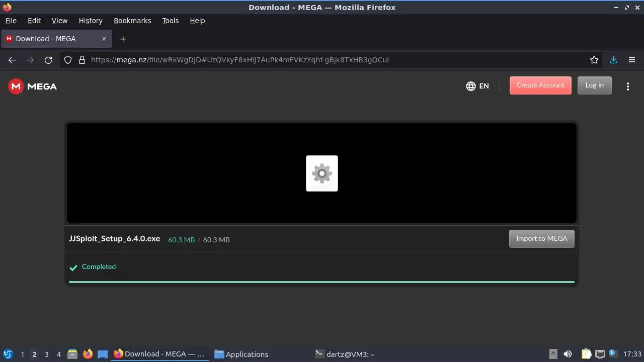
Task: Open a new tab with plus button
Action: click(x=123, y=39)
